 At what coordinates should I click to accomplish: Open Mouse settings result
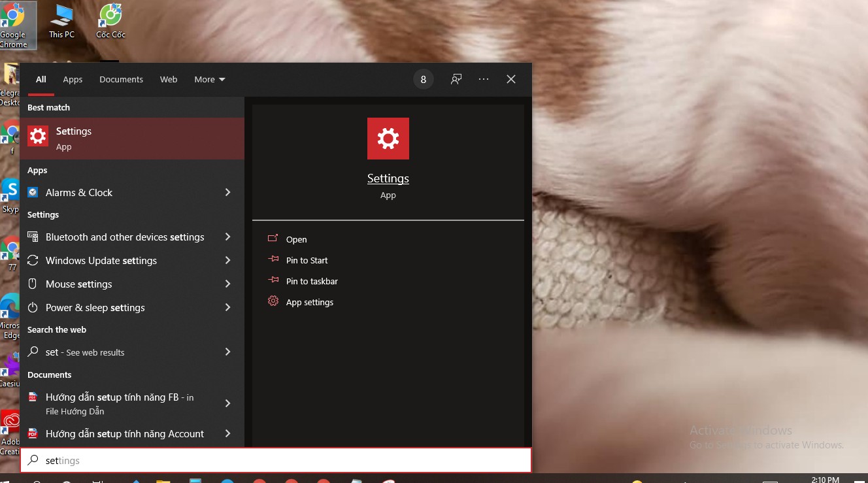[132, 284]
